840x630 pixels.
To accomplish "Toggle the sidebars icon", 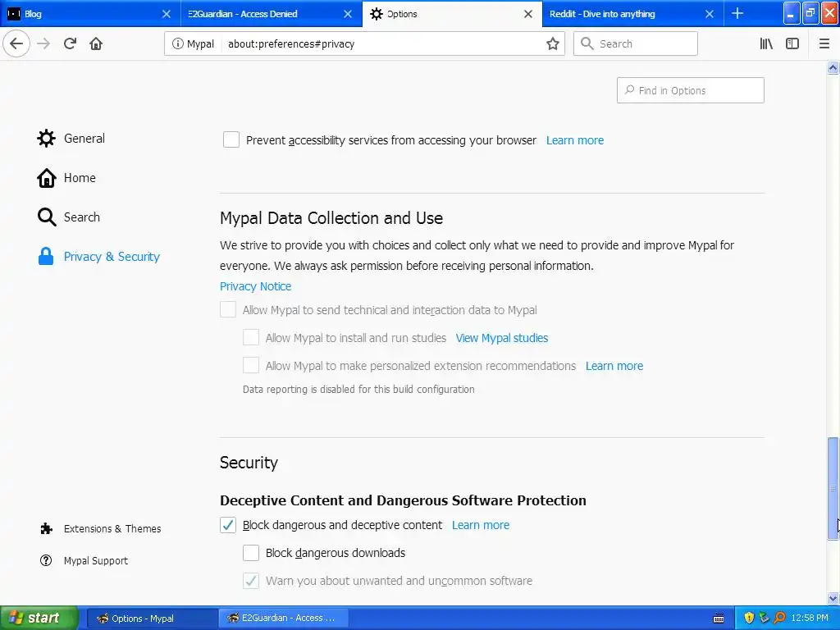I will click(792, 43).
